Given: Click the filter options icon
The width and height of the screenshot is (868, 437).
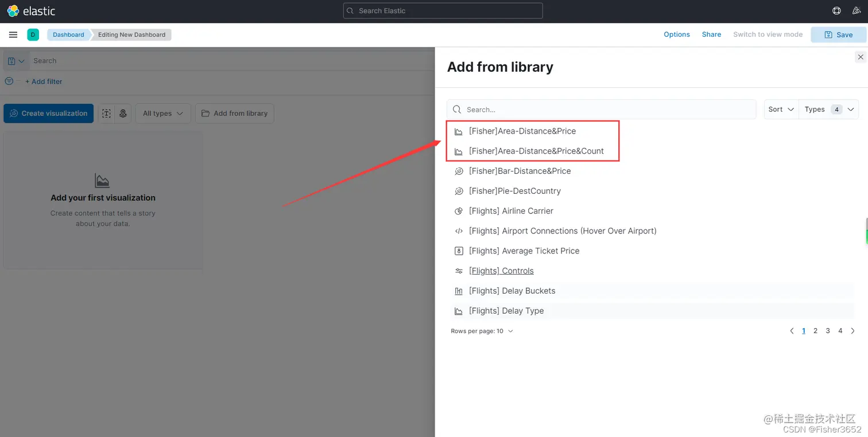Looking at the screenshot, I should click(x=9, y=81).
